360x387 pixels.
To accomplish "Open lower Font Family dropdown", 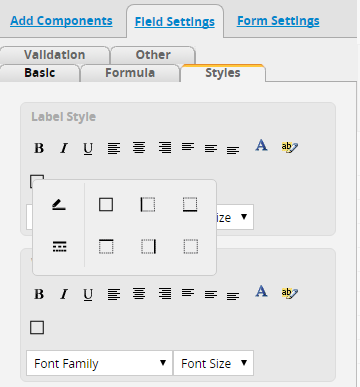I will (99, 363).
